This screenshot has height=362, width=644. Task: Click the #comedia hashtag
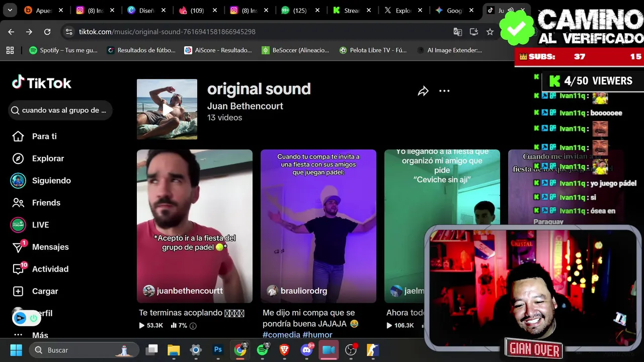tap(281, 334)
